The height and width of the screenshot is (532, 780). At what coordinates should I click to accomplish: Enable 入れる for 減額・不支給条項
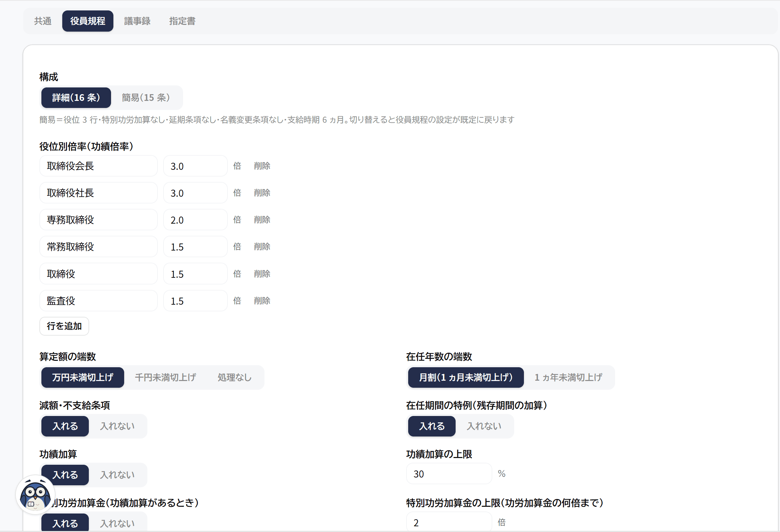pyautogui.click(x=65, y=426)
